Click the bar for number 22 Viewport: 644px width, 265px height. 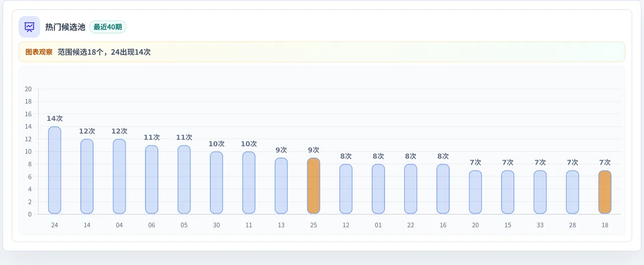411,189
